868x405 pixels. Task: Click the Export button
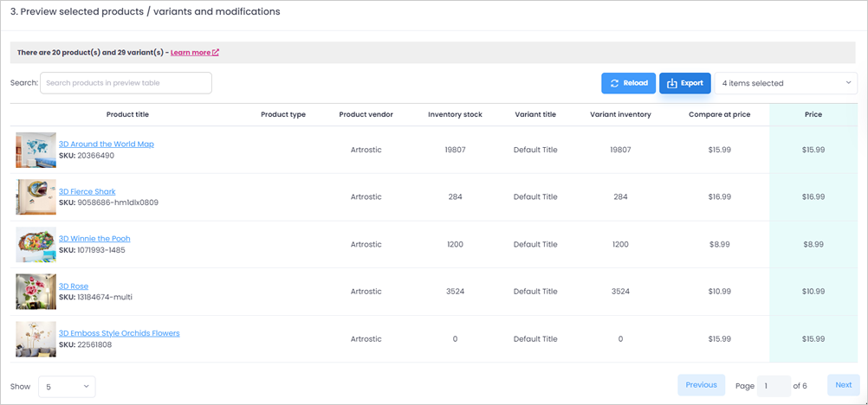[x=684, y=83]
